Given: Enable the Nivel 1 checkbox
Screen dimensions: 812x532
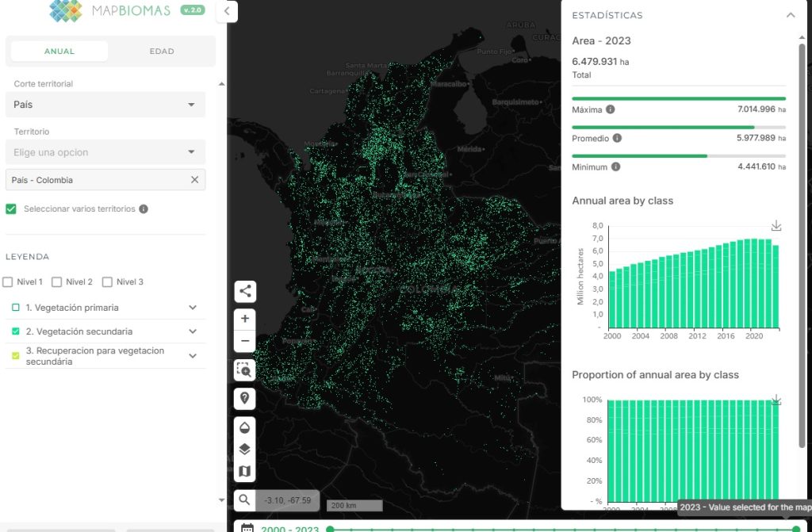Looking at the screenshot, I should point(8,282).
